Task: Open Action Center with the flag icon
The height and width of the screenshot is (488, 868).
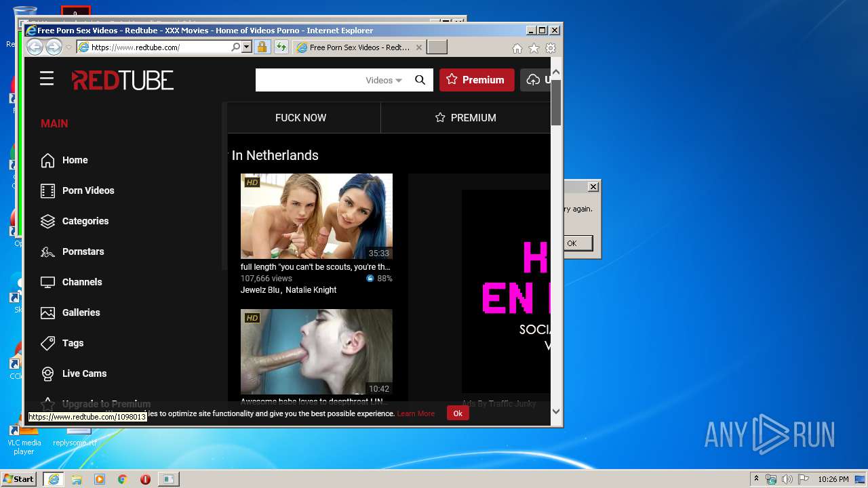Action: click(x=802, y=479)
